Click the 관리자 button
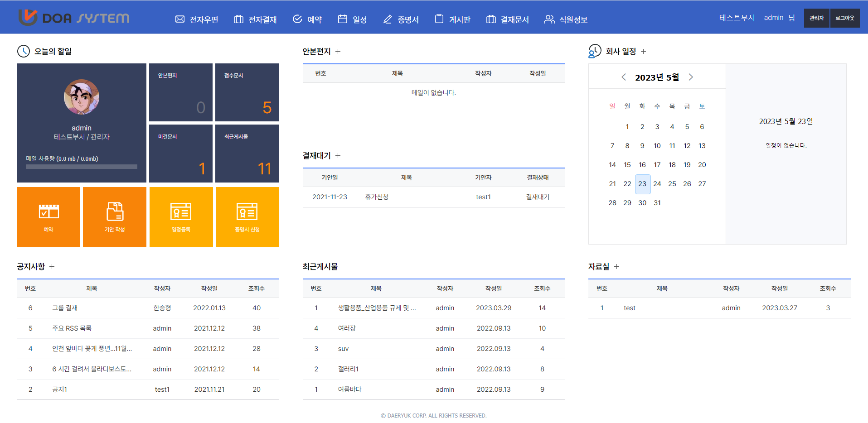 click(x=817, y=18)
